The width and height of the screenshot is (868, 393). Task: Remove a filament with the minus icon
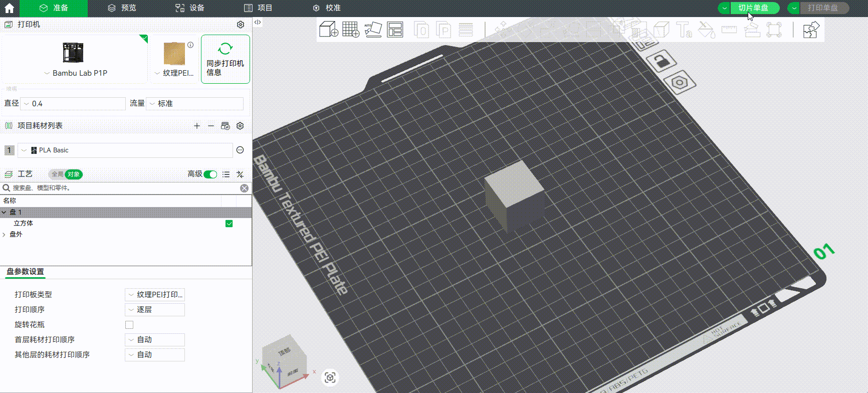[x=211, y=126]
